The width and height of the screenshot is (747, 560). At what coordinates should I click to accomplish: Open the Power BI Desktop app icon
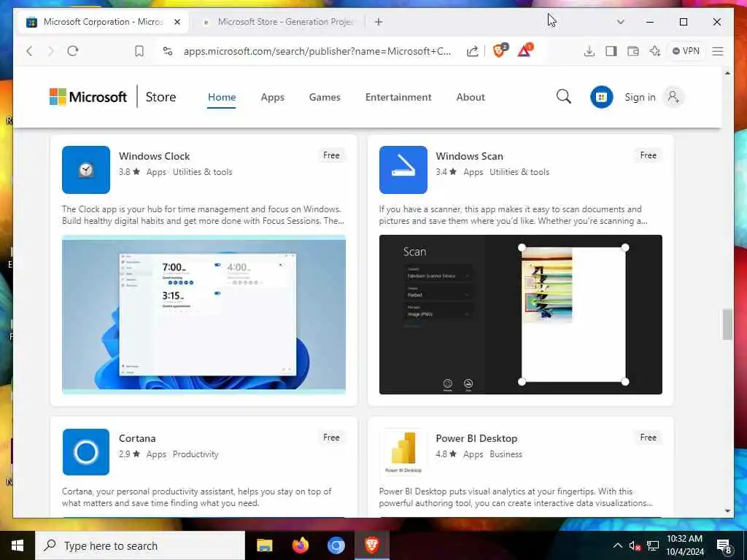pos(403,452)
